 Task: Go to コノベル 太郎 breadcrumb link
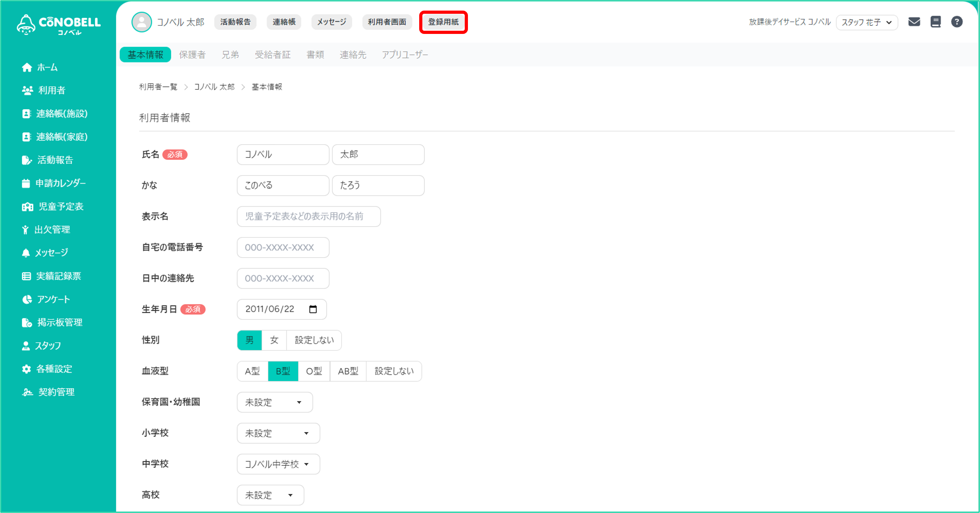tap(215, 87)
